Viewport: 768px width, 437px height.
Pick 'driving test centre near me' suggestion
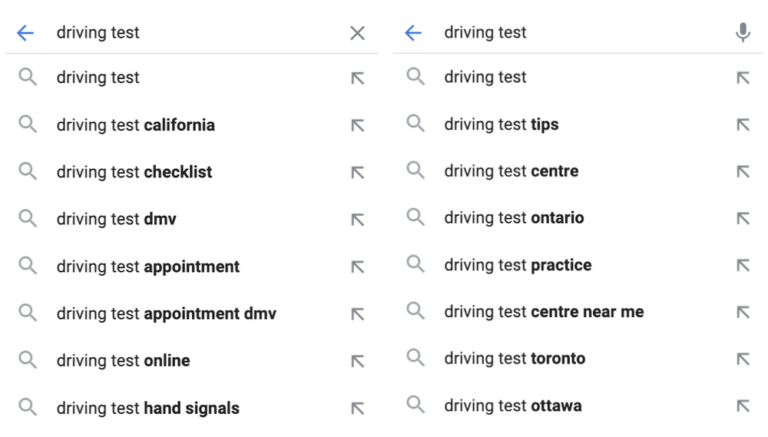tap(544, 312)
